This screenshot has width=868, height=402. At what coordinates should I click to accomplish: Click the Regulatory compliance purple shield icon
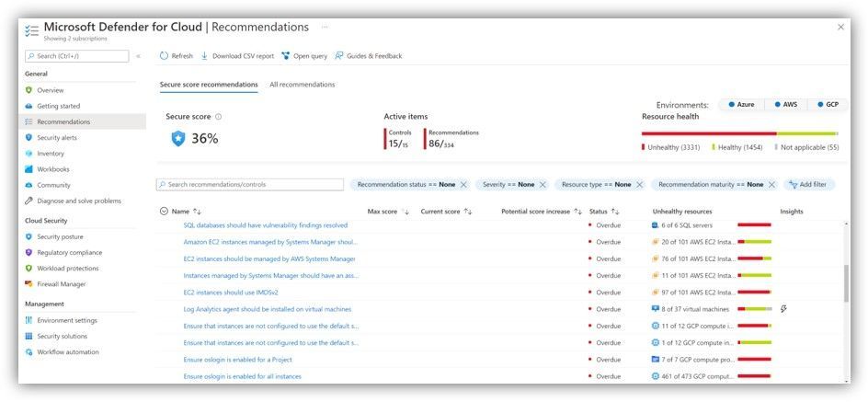point(29,252)
